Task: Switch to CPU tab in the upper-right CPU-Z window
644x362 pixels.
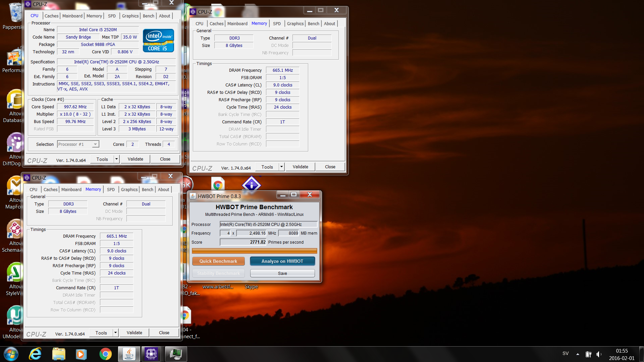Action: (199, 23)
